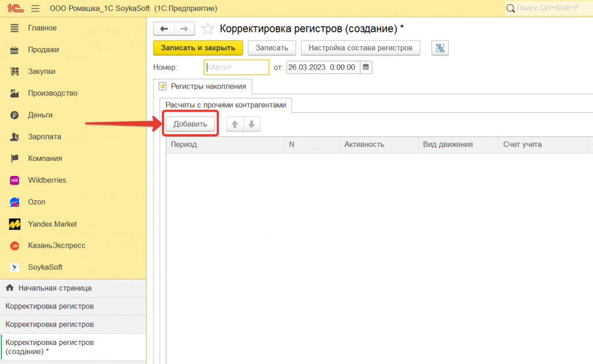Open the hamburger main menu icon

coord(35,8)
